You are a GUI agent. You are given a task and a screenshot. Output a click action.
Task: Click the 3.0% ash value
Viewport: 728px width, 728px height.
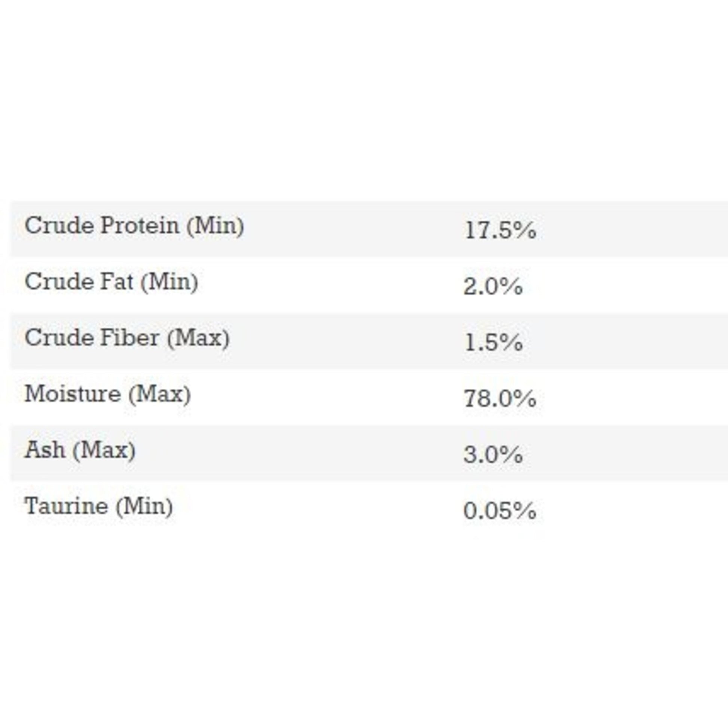[493, 455]
